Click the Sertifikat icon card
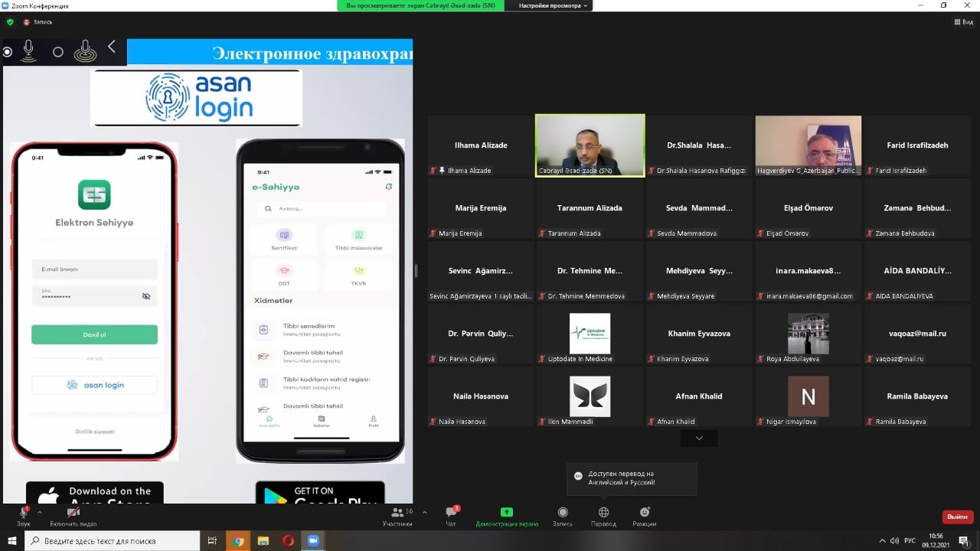The height and width of the screenshot is (551, 980). point(284,240)
